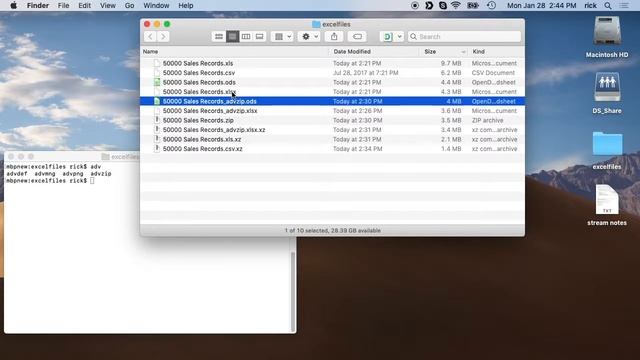
Task: Switch Finder to gallery view
Action: pos(260,37)
